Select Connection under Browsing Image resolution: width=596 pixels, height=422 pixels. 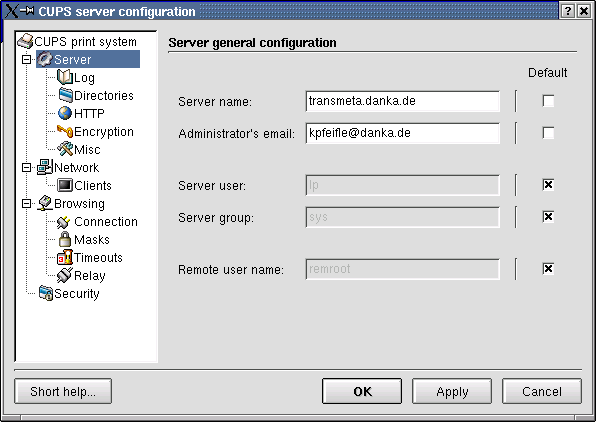click(x=106, y=221)
